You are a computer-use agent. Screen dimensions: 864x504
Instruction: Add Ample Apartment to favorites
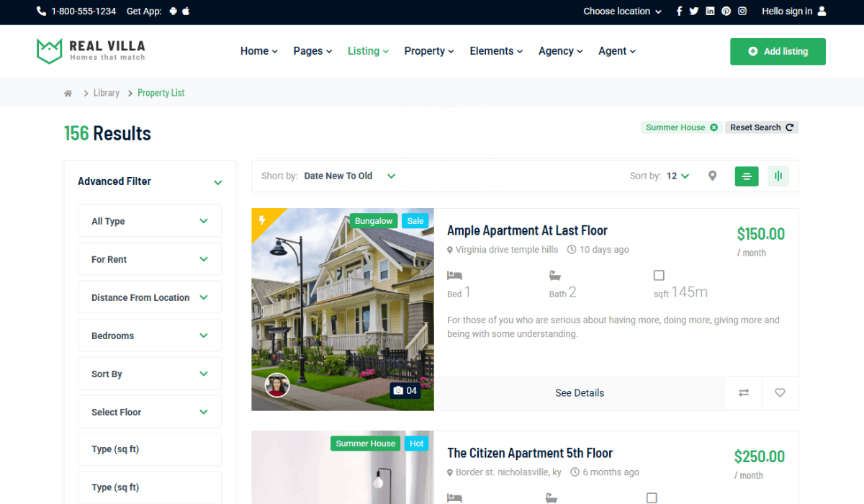click(x=780, y=393)
